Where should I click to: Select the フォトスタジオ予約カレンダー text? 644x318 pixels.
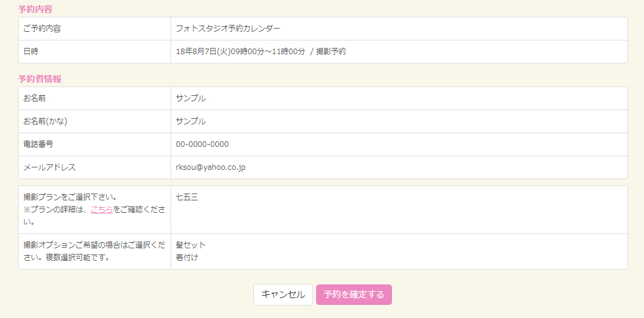pos(228,29)
